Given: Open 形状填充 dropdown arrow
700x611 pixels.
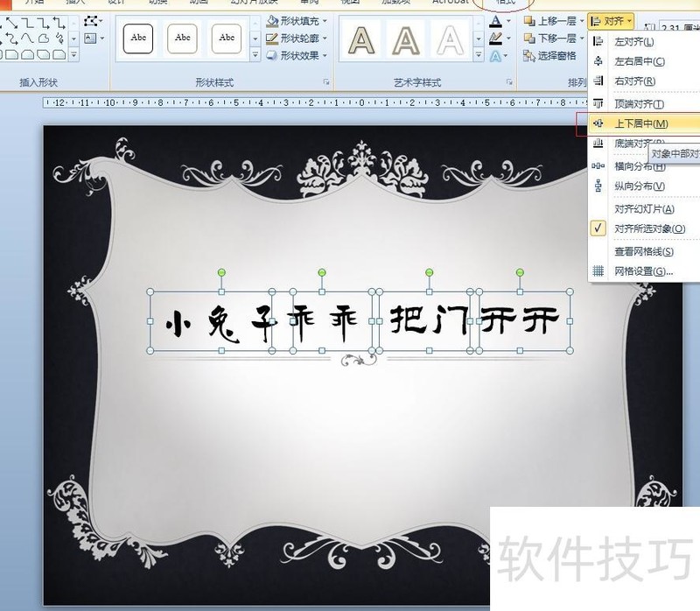Looking at the screenshot, I should coord(325,21).
